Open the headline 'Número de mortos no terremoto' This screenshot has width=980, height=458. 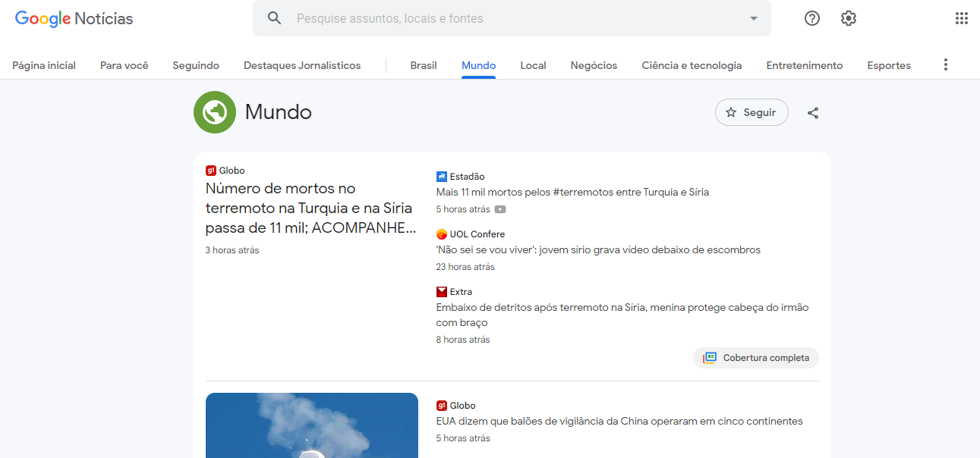(311, 209)
